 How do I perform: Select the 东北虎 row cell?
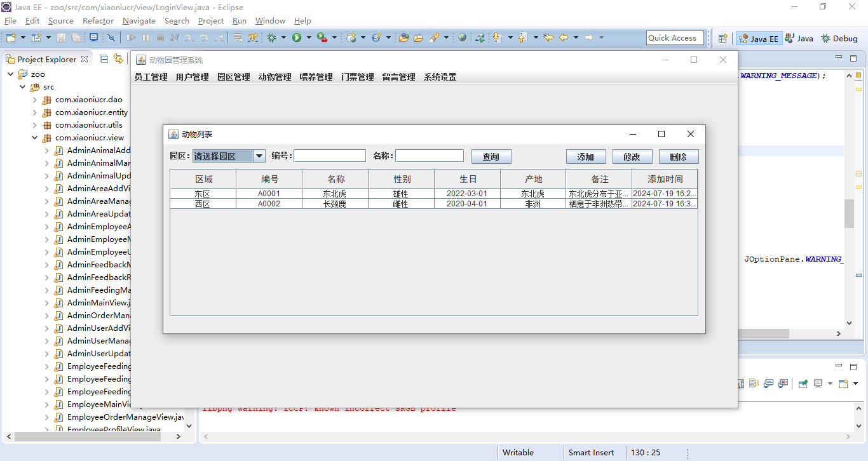click(x=335, y=194)
